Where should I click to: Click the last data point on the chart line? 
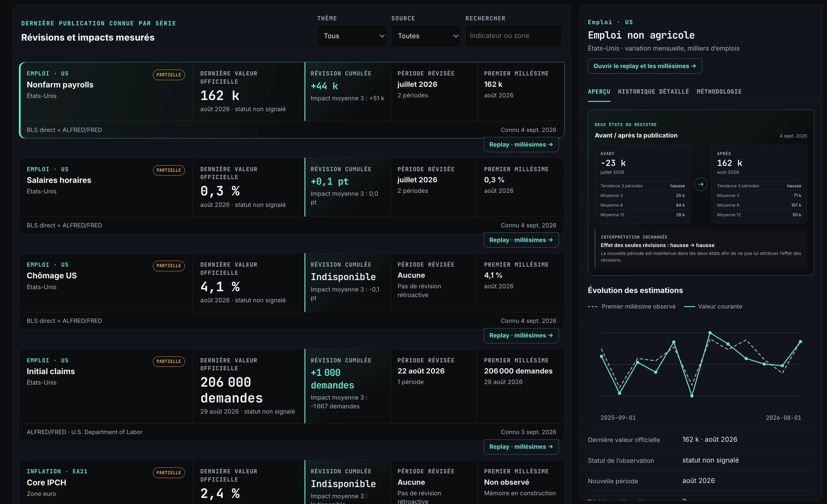pos(800,342)
